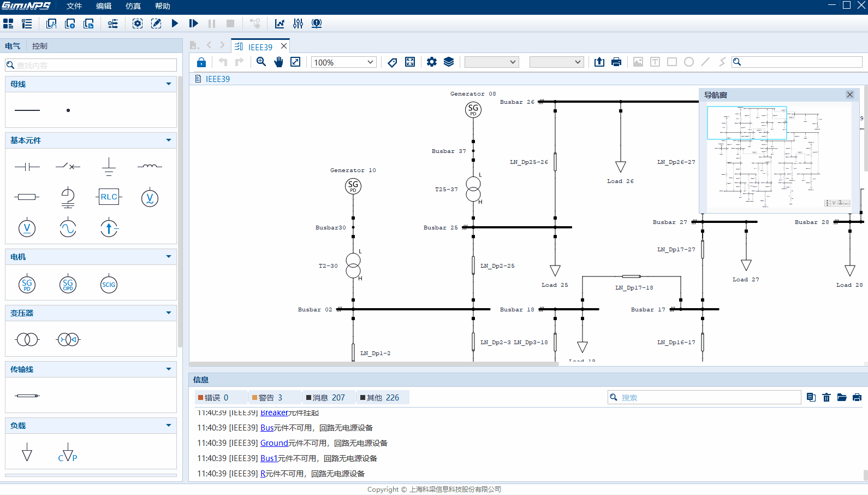Open the 仿真 menu
The height and width of the screenshot is (495, 868).
click(133, 6)
